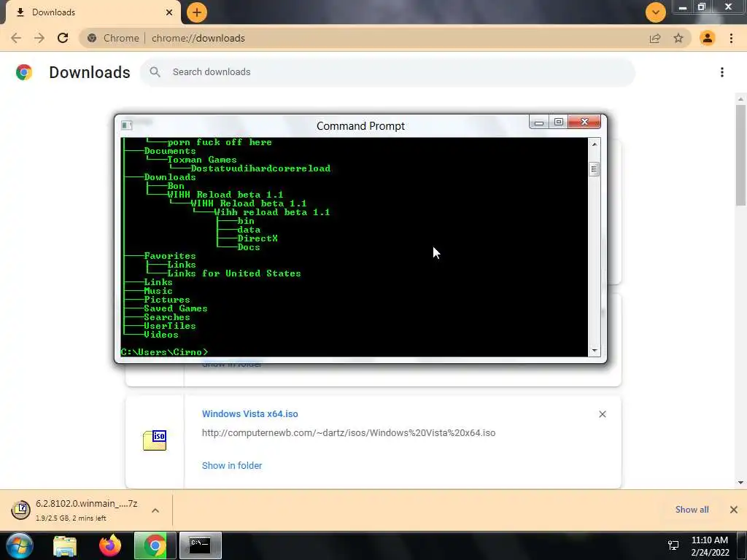The height and width of the screenshot is (560, 747).
Task: Click the 7z archive icon in the download bar
Action: point(20,510)
